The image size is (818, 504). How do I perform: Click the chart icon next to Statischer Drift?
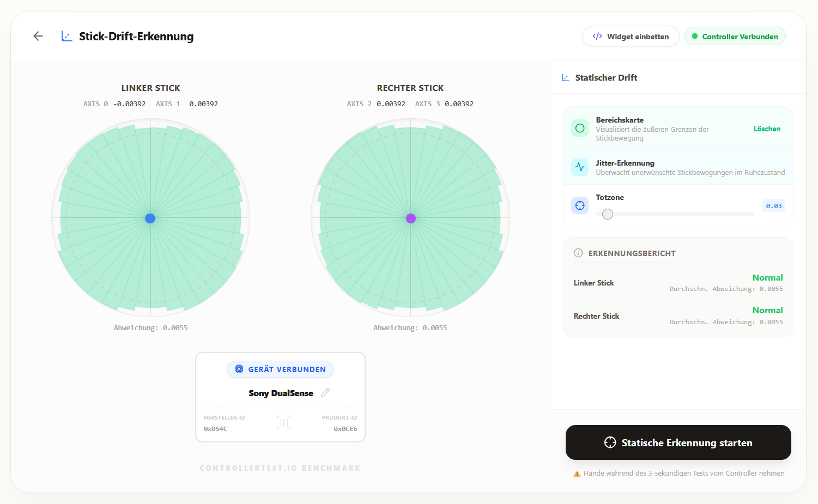tap(566, 78)
